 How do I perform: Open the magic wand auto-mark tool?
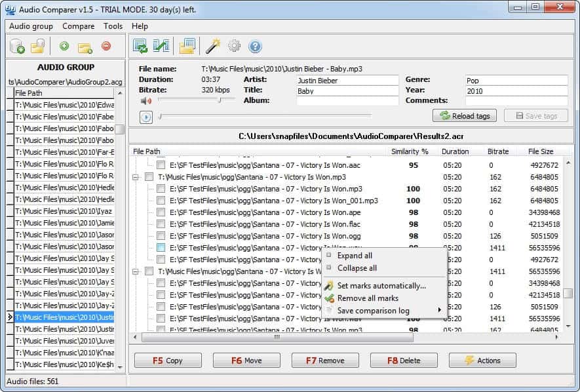[x=213, y=46]
